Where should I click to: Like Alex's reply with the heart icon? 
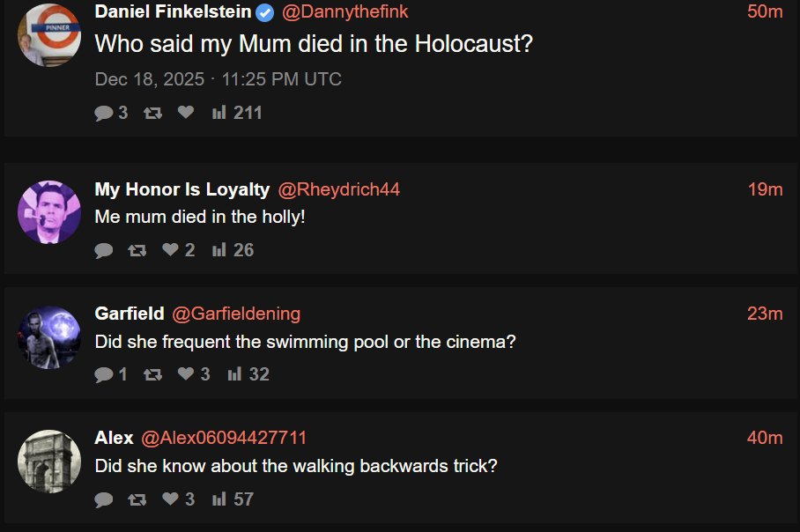click(170, 499)
